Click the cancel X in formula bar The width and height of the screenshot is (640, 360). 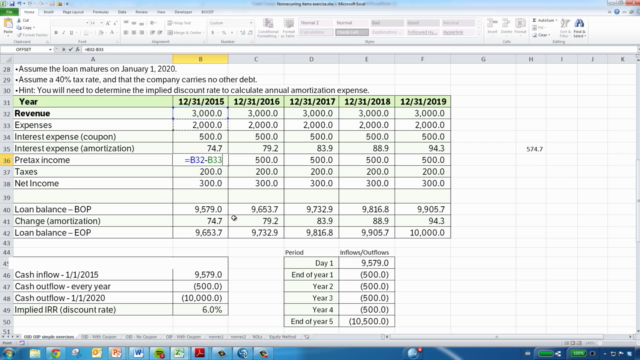click(x=63, y=49)
